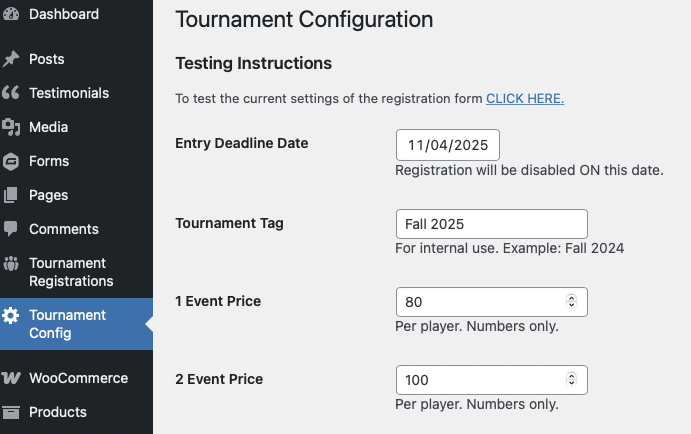Image resolution: width=691 pixels, height=434 pixels.
Task: Click the Pages document icon
Action: [x=11, y=195]
